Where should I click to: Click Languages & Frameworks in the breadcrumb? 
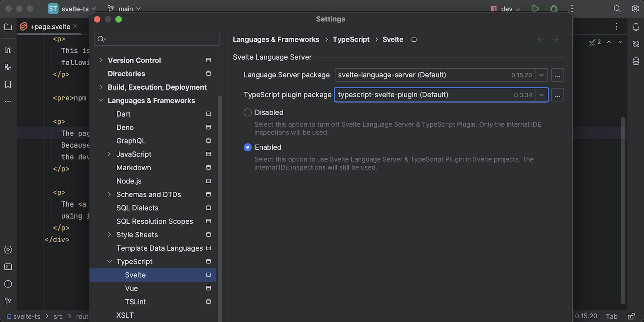click(276, 39)
